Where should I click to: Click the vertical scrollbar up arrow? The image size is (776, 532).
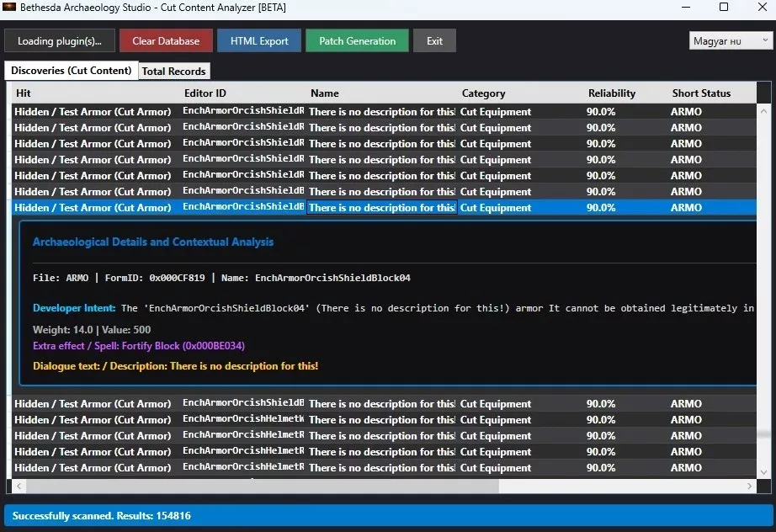pos(763,111)
